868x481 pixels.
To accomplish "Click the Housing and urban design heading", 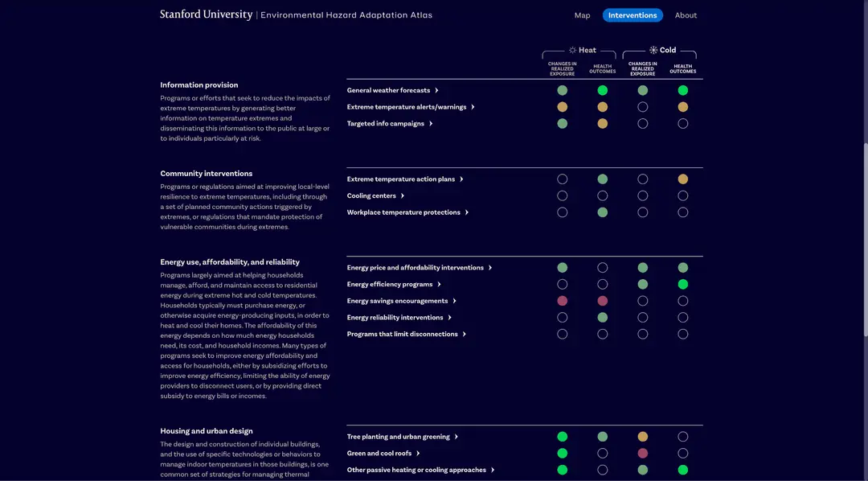I will pos(206,431).
